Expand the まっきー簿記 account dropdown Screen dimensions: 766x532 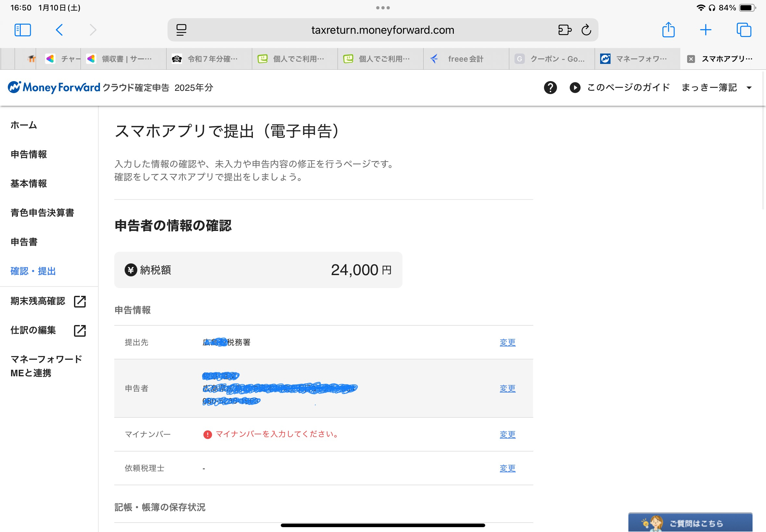click(x=717, y=87)
